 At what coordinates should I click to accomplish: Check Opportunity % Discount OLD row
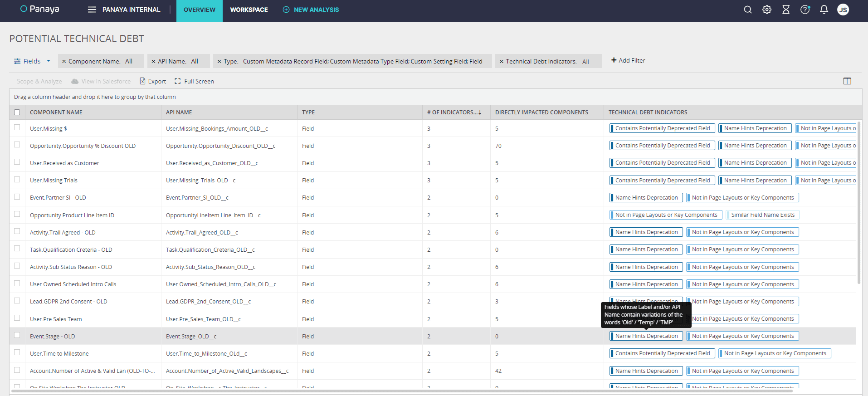[x=17, y=145]
